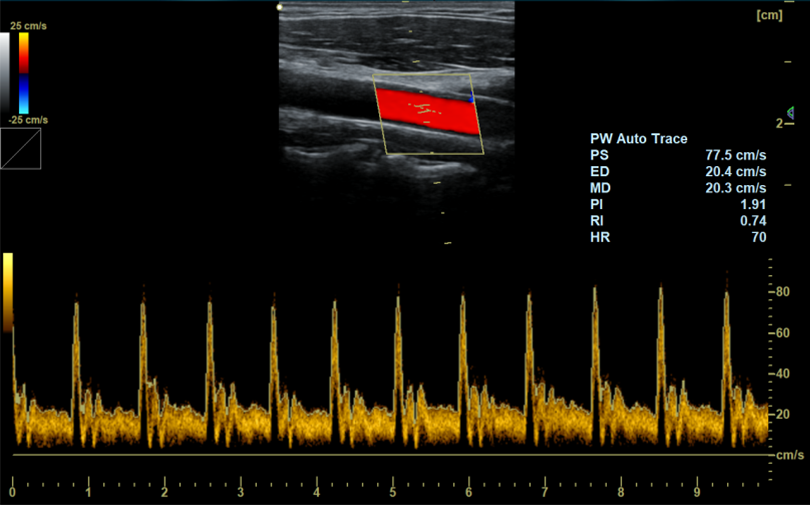
Task: Click the focal zone marker near depth 2
Action: point(791,112)
